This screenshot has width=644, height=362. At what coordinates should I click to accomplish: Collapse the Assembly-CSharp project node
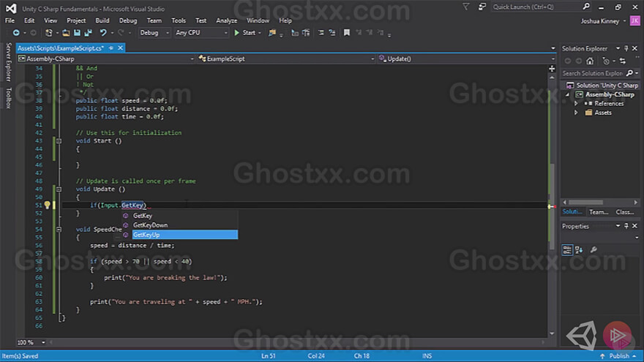tap(568, 94)
